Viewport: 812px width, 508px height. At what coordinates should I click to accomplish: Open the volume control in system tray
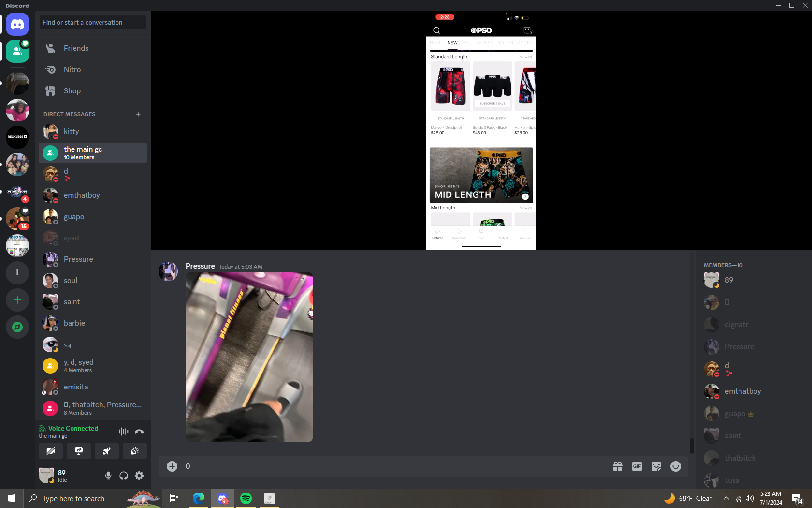tap(750, 498)
